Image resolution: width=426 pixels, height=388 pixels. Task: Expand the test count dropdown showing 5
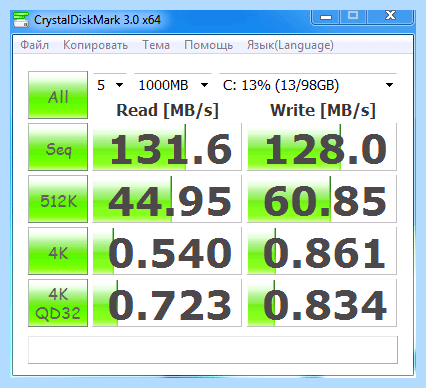(x=110, y=85)
